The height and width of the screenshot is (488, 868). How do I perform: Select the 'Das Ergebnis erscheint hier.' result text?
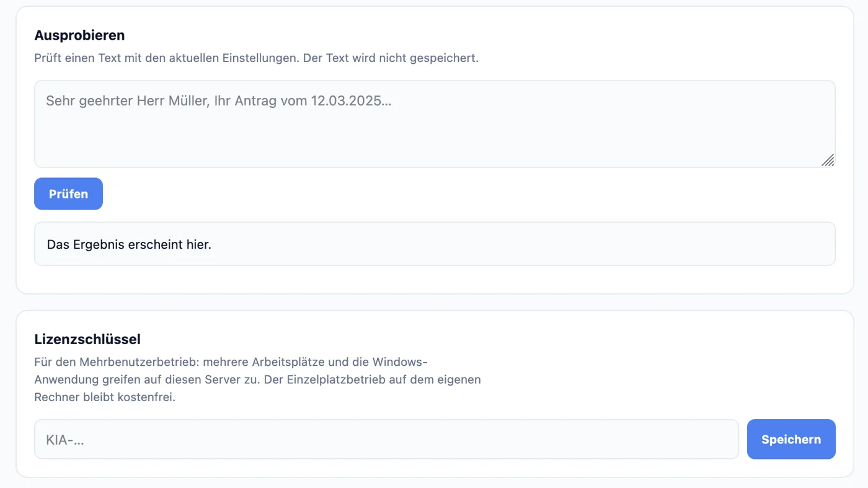(129, 244)
